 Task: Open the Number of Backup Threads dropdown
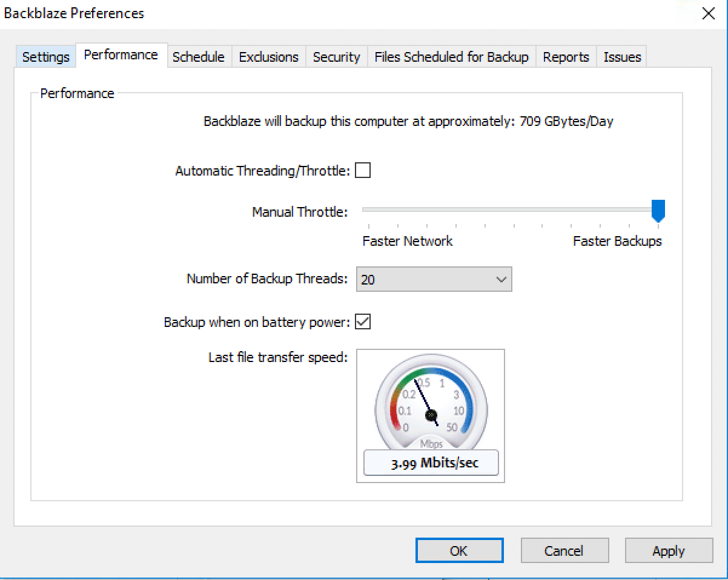(x=434, y=279)
